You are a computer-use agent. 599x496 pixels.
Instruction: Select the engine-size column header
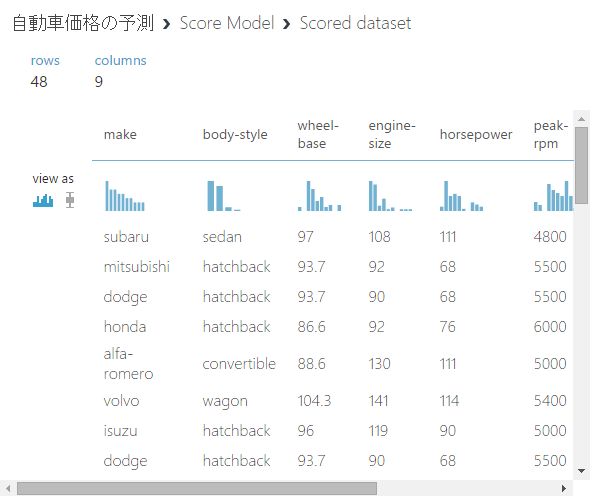click(x=392, y=135)
